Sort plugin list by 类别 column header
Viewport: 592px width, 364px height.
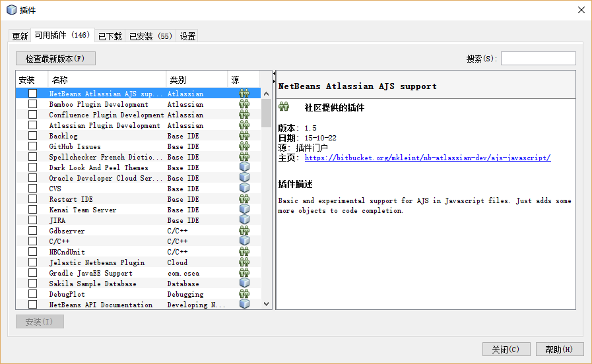pyautogui.click(x=196, y=80)
